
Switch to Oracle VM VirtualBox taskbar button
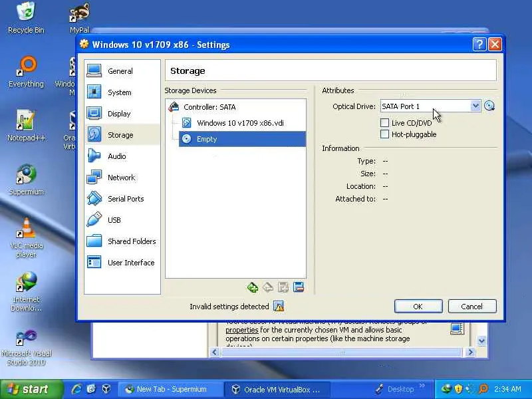click(x=277, y=389)
